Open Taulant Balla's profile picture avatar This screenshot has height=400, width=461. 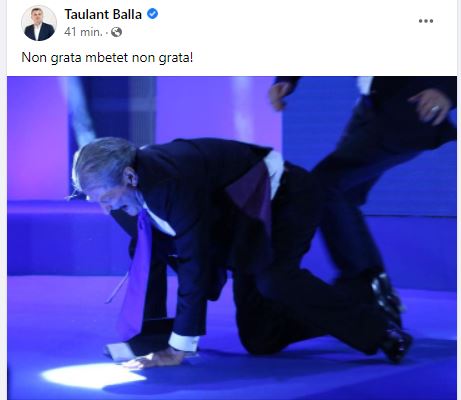pyautogui.click(x=39, y=23)
